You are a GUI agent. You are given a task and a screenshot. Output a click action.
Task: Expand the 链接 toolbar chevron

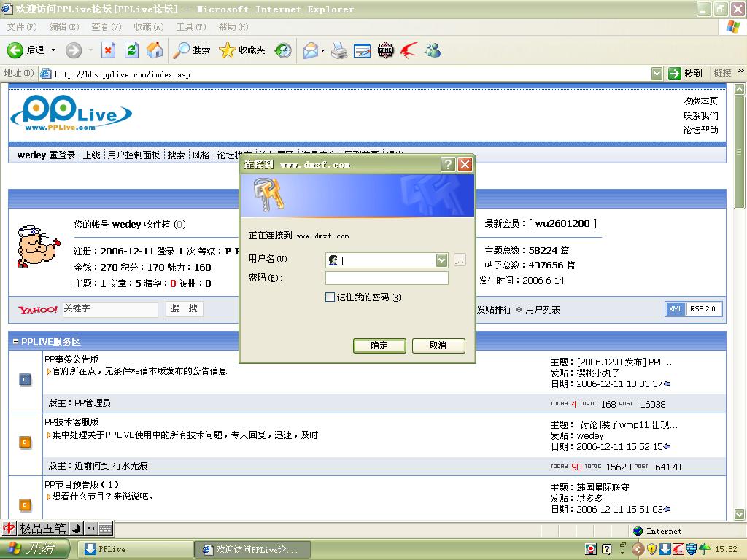pos(741,71)
